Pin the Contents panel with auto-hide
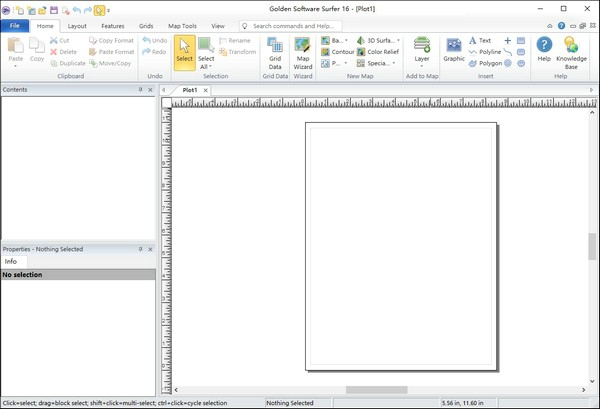 click(x=140, y=90)
